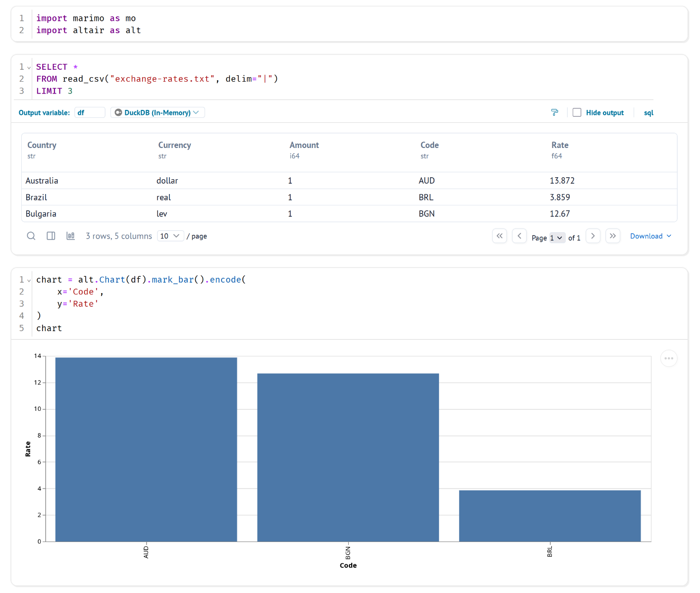Go to the last page with double-chevron icon
The height and width of the screenshot is (593, 700).
point(613,236)
